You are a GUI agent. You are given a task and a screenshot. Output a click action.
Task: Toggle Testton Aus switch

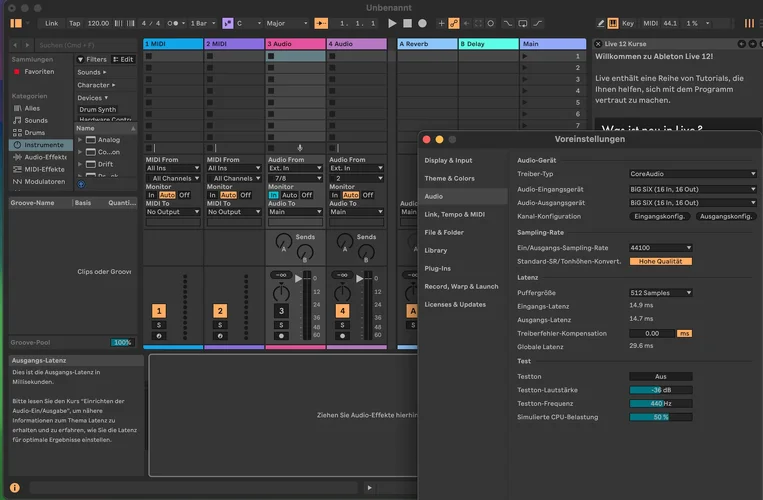coord(660,376)
